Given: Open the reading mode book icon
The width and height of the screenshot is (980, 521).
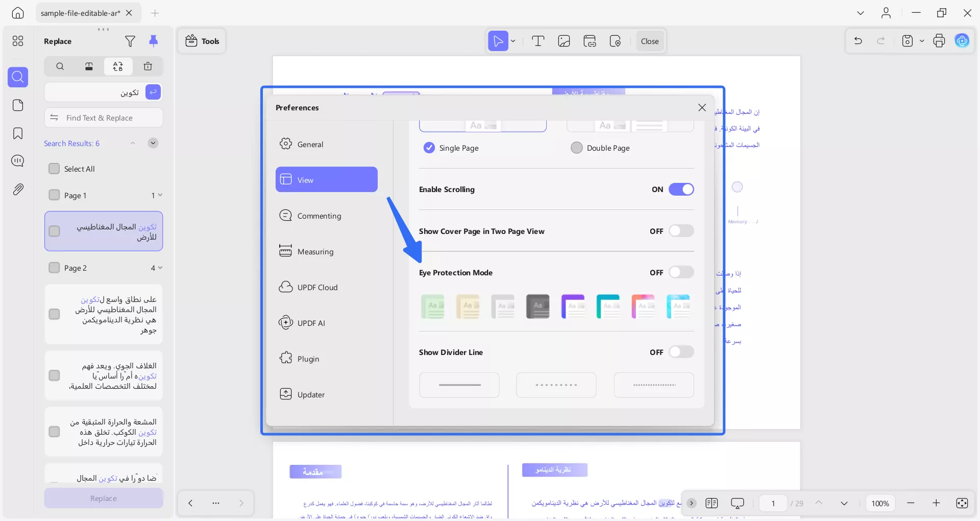Looking at the screenshot, I should coord(712,503).
